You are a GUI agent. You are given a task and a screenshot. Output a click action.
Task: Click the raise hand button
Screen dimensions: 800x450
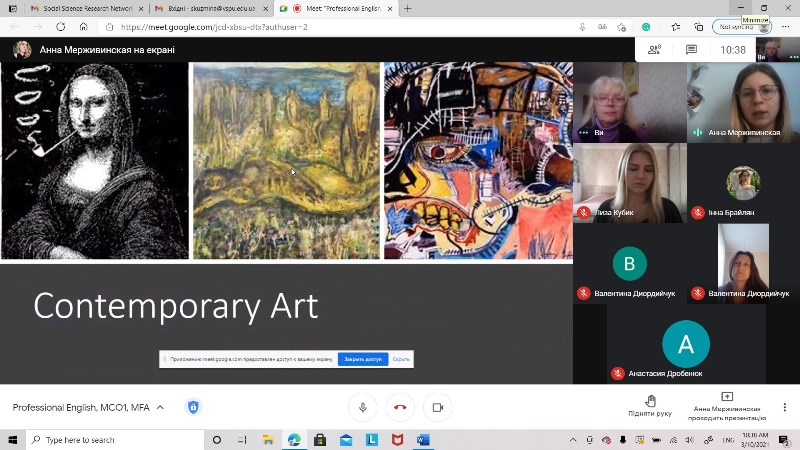[x=650, y=406]
